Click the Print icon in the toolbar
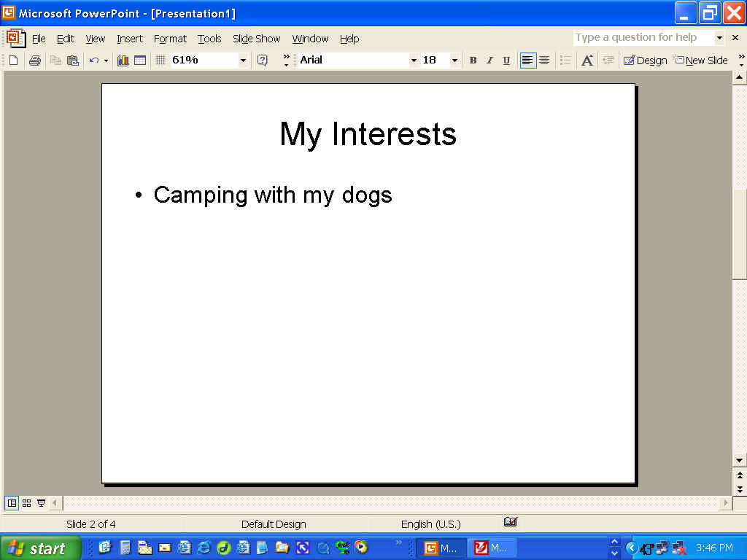 pyautogui.click(x=34, y=61)
